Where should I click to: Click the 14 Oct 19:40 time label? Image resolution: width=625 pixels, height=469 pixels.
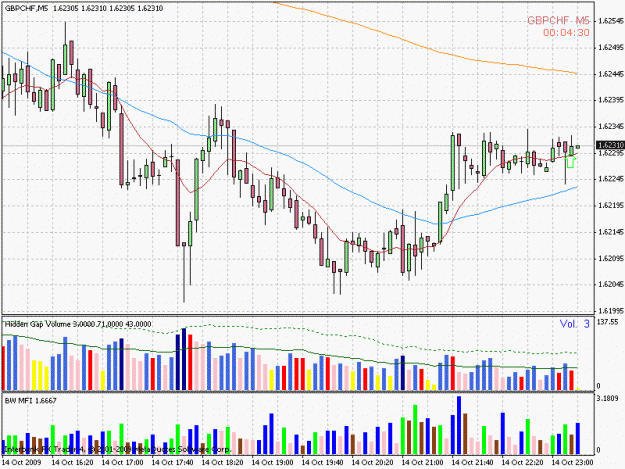pos(322,462)
